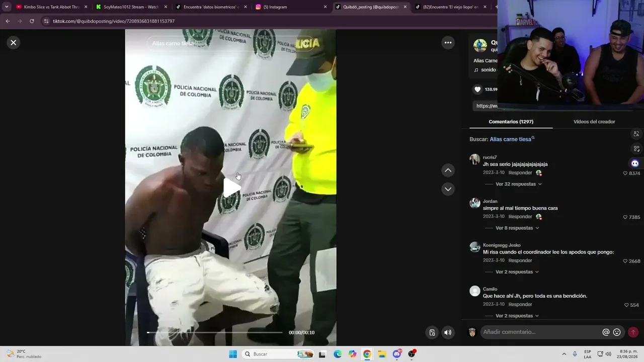
Task: Play the paused TikTok video
Action: pyautogui.click(x=231, y=188)
